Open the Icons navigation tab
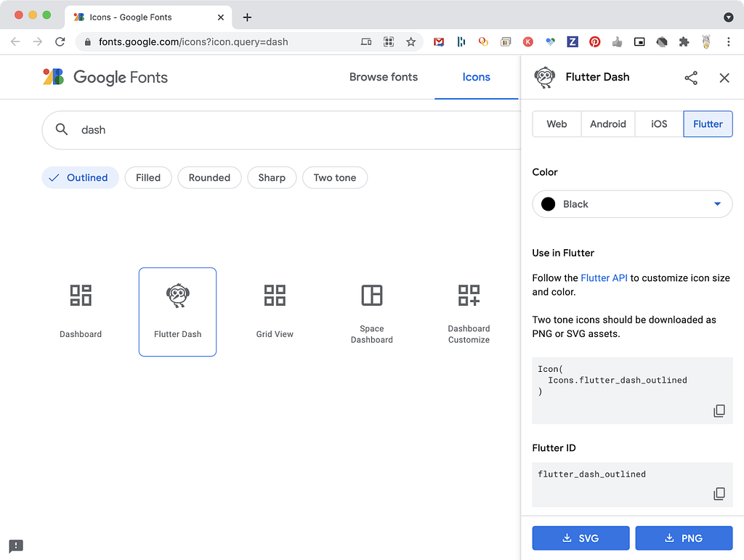Image resolution: width=744 pixels, height=560 pixels. pos(476,77)
